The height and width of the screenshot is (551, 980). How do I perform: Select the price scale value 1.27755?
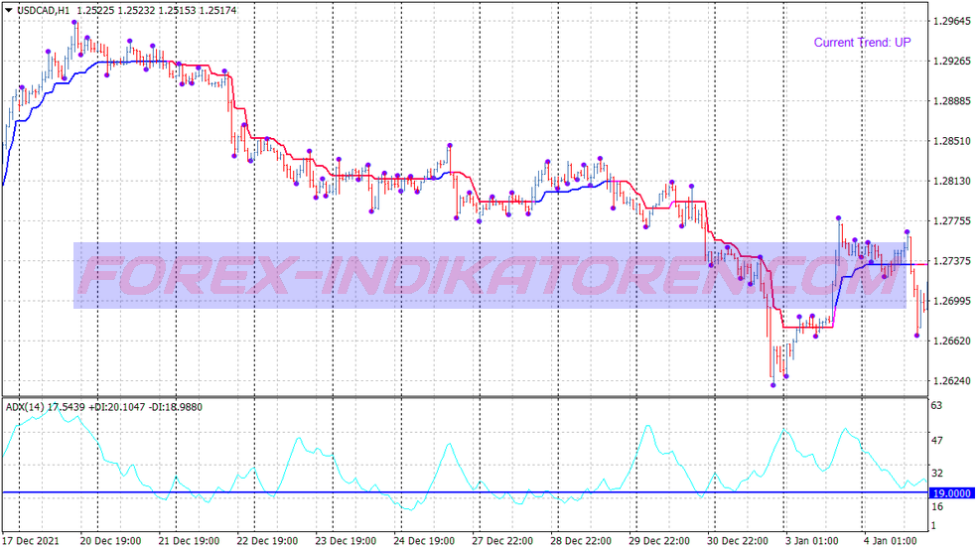(x=952, y=221)
